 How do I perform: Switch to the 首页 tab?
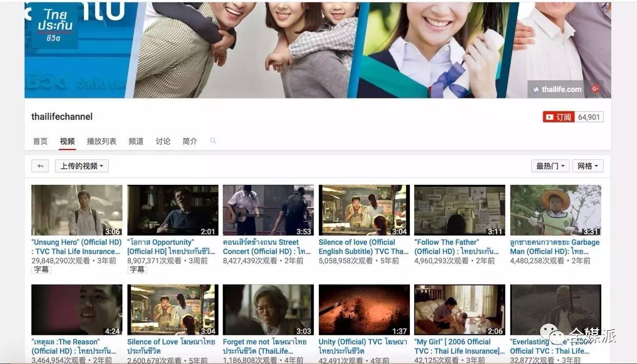point(40,141)
